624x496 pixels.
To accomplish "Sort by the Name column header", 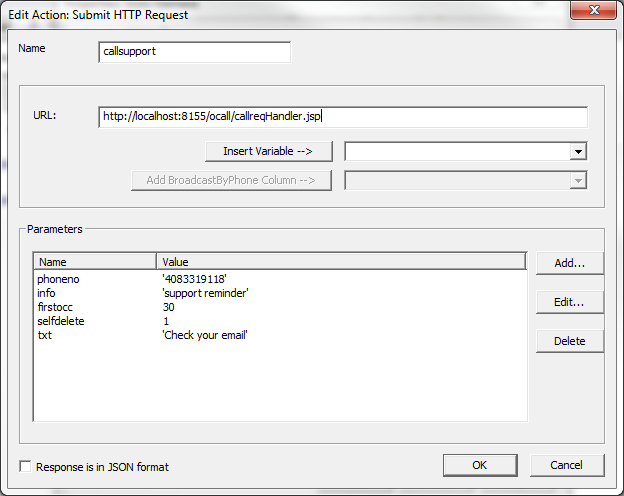I will click(94, 262).
